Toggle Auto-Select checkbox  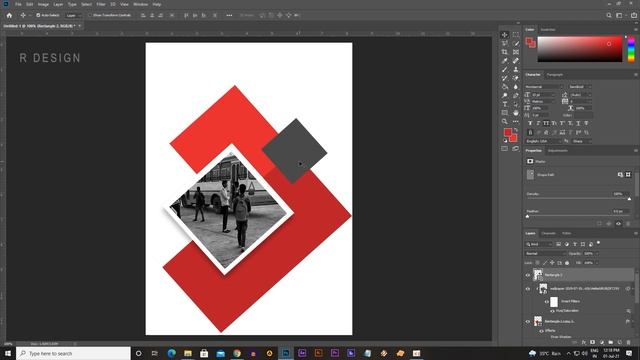pyautogui.click(x=38, y=15)
